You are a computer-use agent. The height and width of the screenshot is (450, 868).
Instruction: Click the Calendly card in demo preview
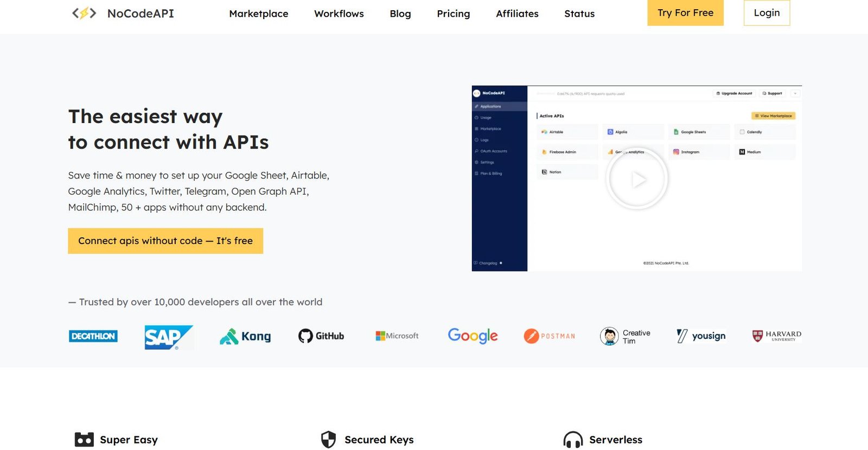[x=765, y=132]
